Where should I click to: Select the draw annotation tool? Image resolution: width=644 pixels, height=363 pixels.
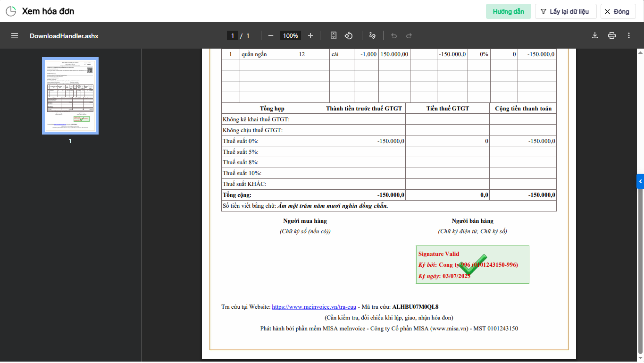[x=372, y=36]
